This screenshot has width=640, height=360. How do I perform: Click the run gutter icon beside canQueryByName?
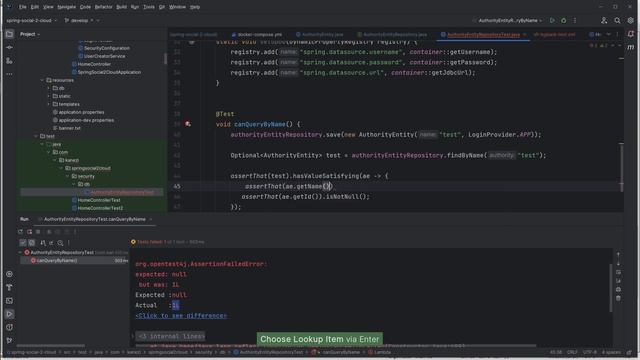pyautogui.click(x=188, y=124)
